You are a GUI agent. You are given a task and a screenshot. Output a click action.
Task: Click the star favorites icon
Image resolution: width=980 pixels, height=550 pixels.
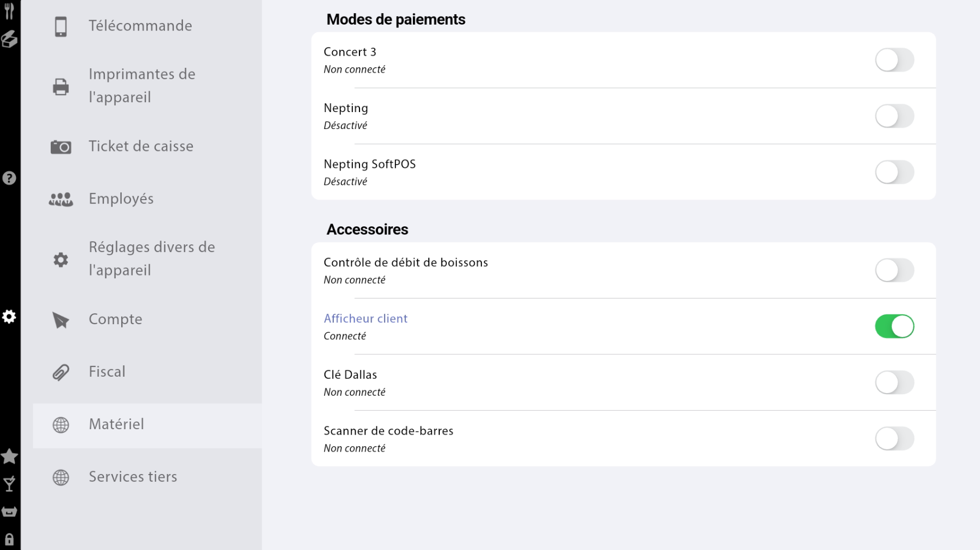[x=9, y=457]
